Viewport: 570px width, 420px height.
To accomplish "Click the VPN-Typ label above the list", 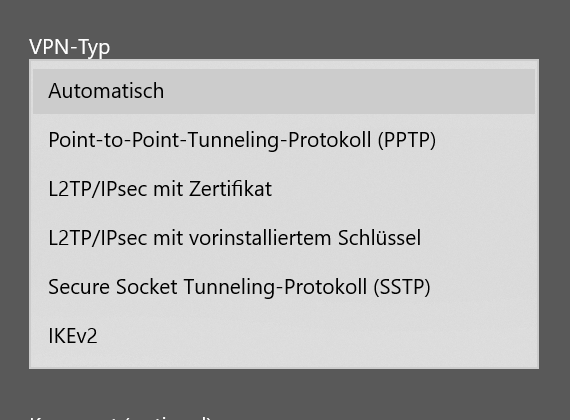I will [x=69, y=47].
